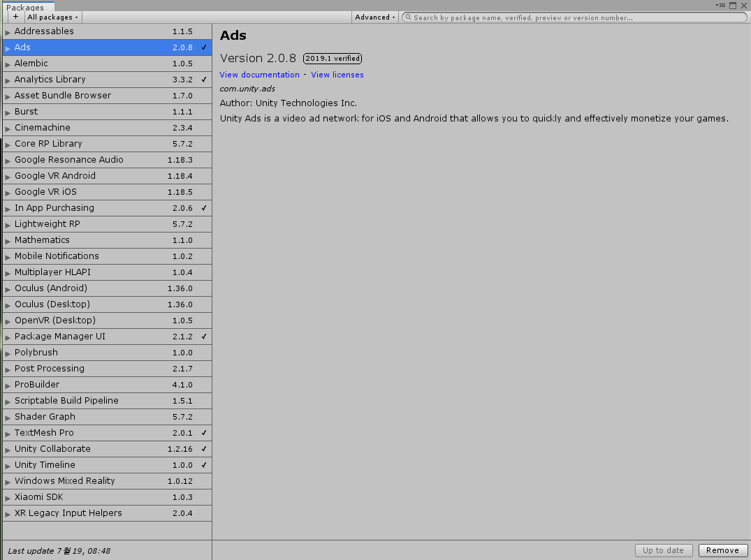The width and height of the screenshot is (751, 560).
Task: Select the Scriptable Build Pipeline package
Action: pos(108,400)
